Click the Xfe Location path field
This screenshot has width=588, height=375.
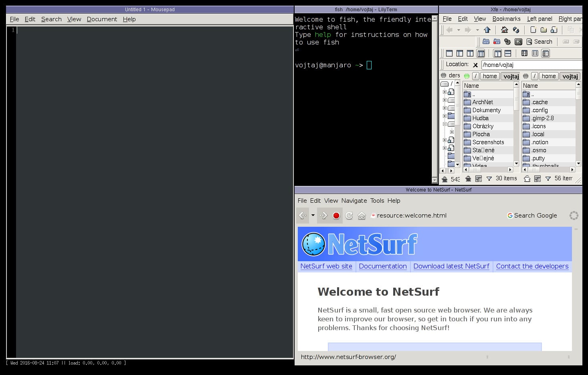[x=531, y=65]
